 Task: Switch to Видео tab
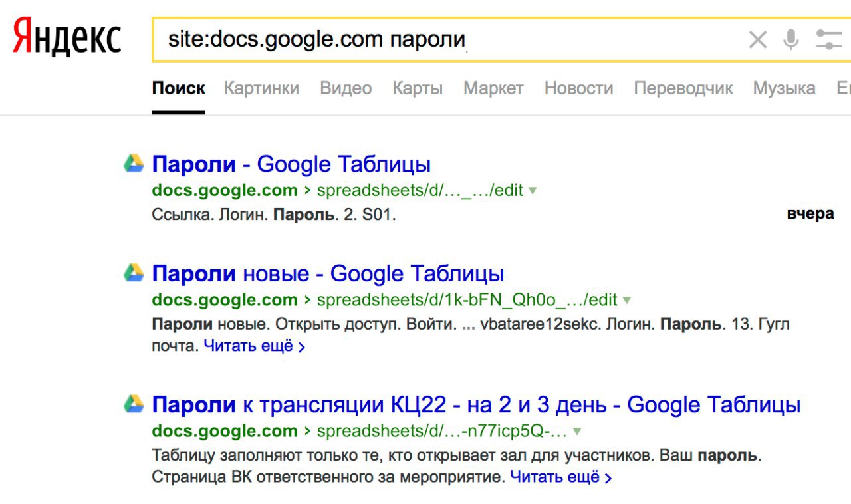pyautogui.click(x=346, y=88)
